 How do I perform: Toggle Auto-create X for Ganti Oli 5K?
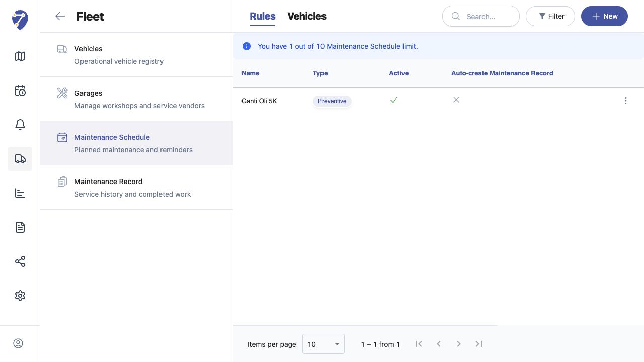pyautogui.click(x=456, y=100)
